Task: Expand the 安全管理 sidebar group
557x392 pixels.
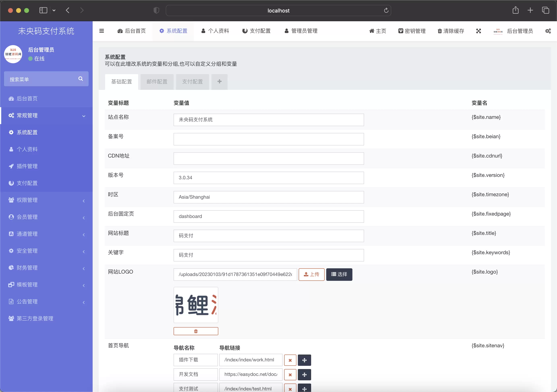Action: pyautogui.click(x=46, y=251)
